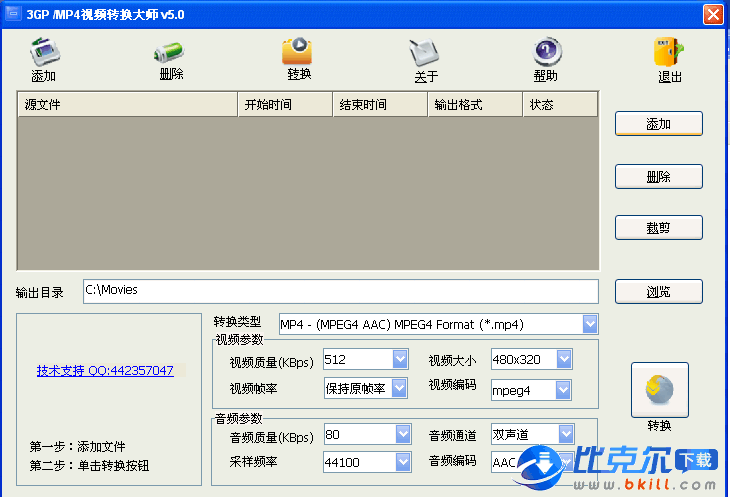Open the video codec mpeg4 dropdown
Viewport: 730px width, 497px height.
point(563,390)
